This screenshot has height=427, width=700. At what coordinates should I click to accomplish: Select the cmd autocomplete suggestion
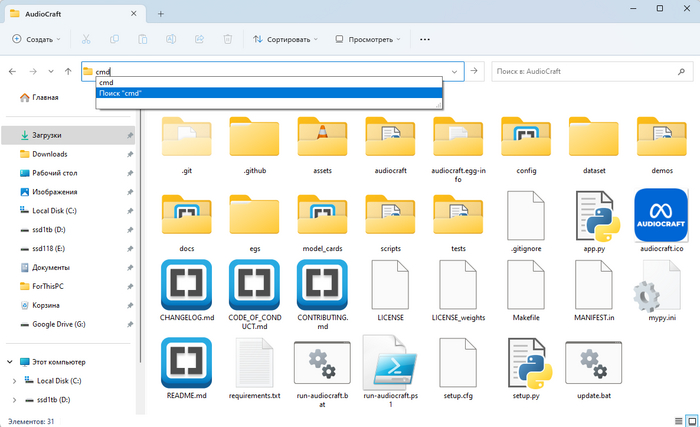106,83
